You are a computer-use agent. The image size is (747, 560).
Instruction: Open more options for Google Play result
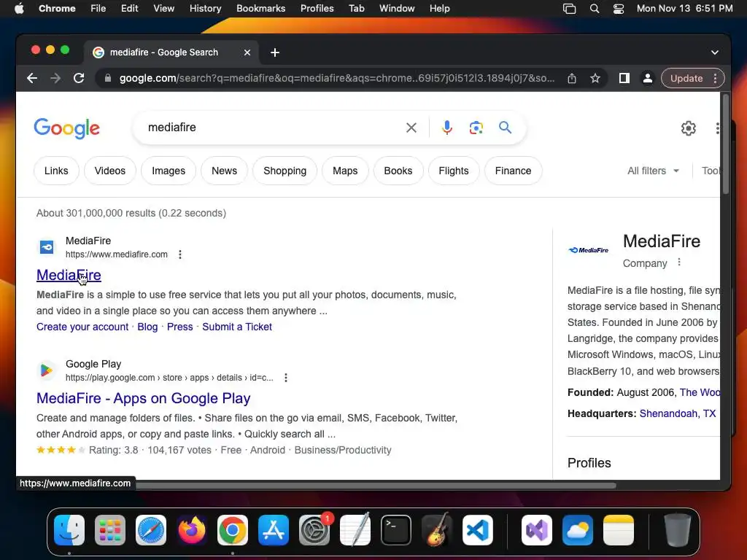[286, 378]
